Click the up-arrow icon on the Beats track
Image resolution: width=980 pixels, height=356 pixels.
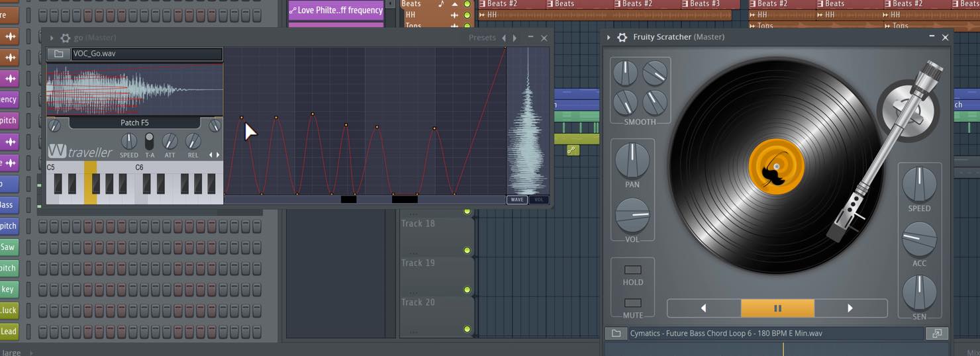(454, 4)
